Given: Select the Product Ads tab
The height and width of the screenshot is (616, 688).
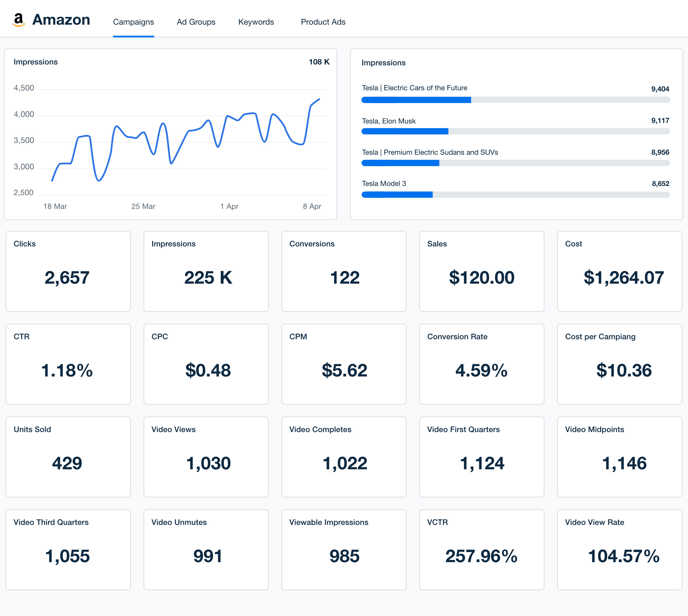Looking at the screenshot, I should coord(323,22).
